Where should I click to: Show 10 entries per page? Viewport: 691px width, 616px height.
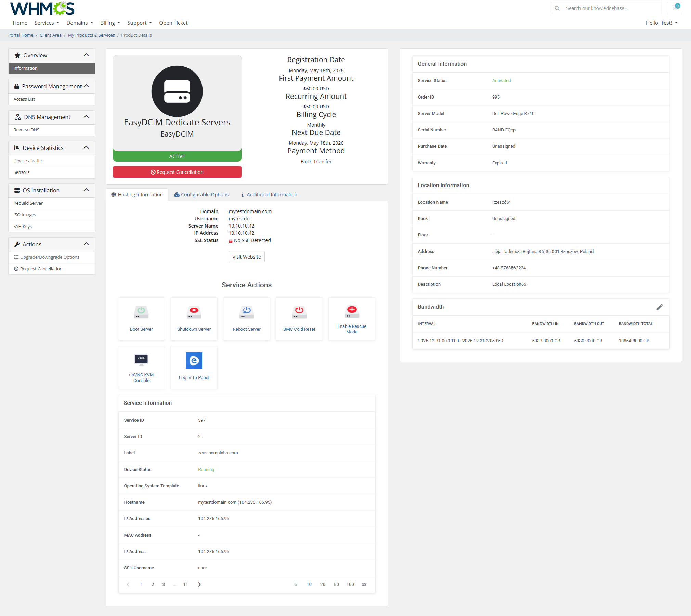click(309, 585)
